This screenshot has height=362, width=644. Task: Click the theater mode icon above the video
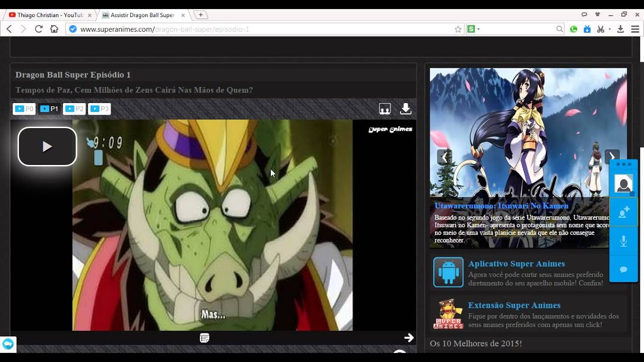click(x=385, y=109)
